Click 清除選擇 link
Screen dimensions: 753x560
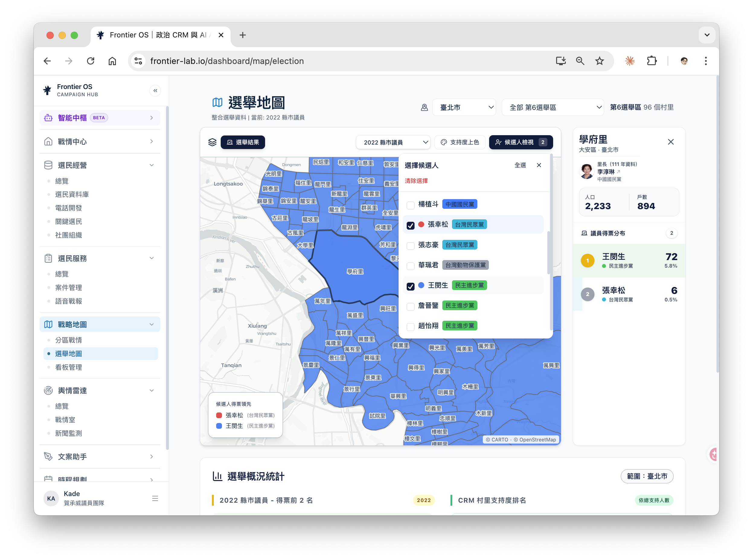coord(416,181)
